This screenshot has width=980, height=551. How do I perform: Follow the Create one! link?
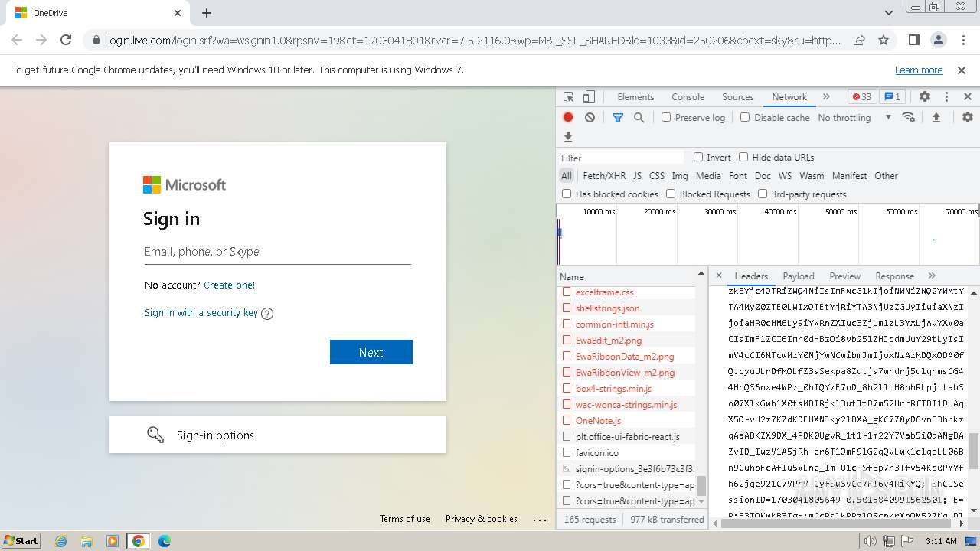click(x=230, y=285)
